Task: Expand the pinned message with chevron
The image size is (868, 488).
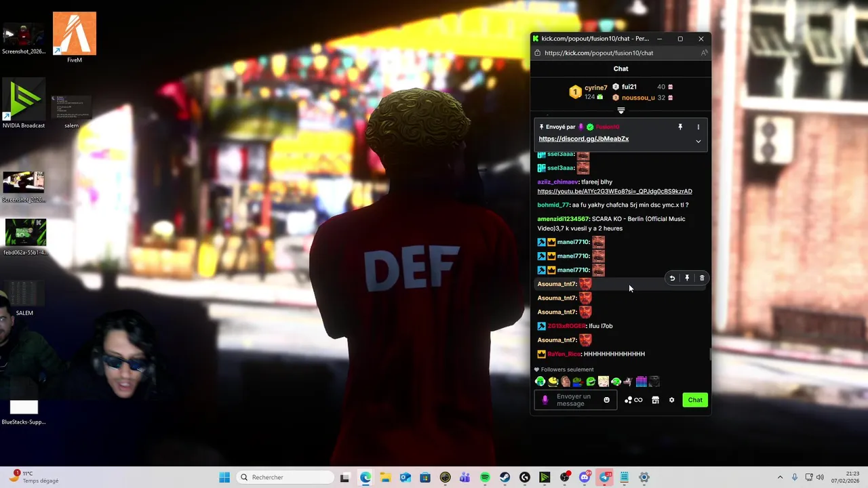Action: click(x=698, y=141)
